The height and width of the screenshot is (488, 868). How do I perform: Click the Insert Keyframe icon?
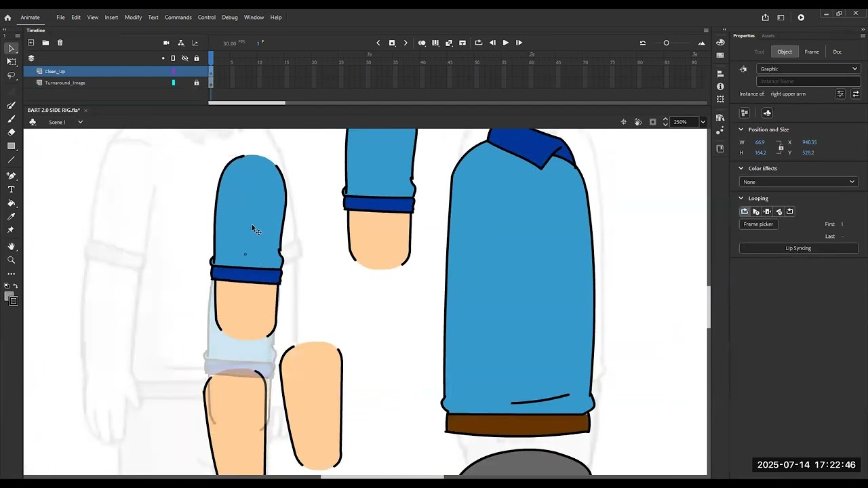tap(392, 43)
